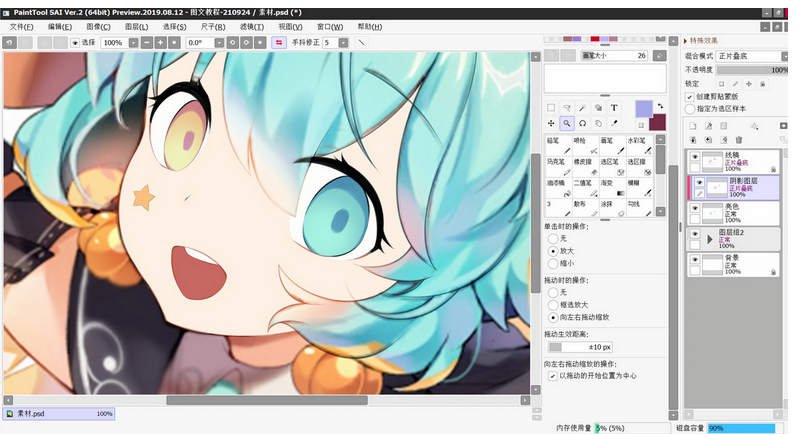Viewport: 801px width, 434px height.
Task: Click the canvas horizontal scrollbar
Action: click(x=267, y=400)
